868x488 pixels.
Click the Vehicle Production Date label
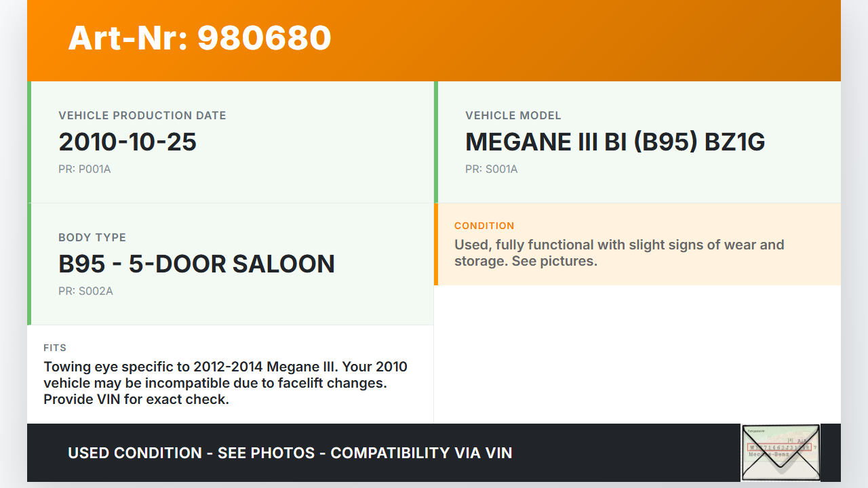142,115
